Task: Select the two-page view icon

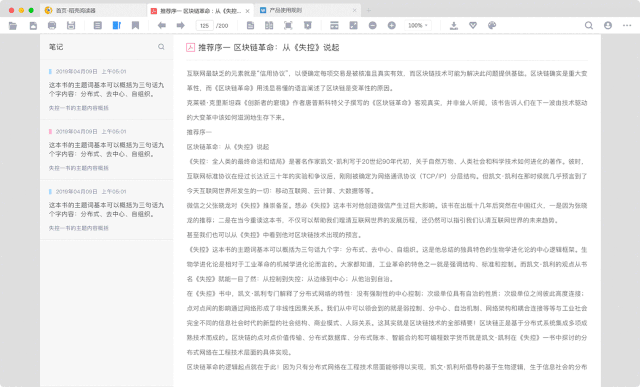Action: 269,25
